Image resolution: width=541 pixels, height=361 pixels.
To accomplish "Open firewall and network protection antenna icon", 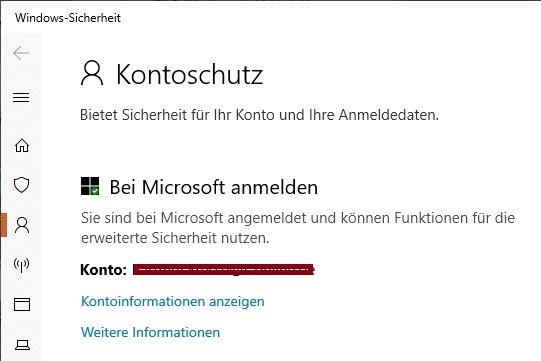I will (21, 265).
